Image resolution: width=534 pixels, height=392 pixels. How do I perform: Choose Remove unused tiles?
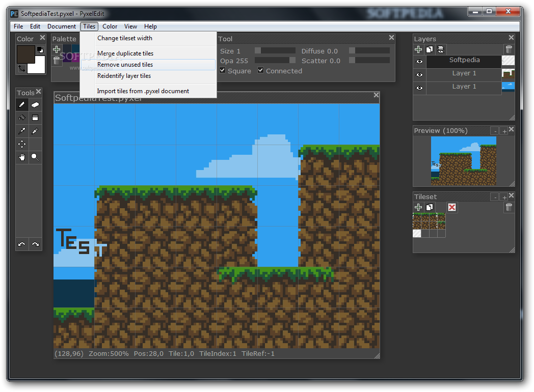(148, 65)
